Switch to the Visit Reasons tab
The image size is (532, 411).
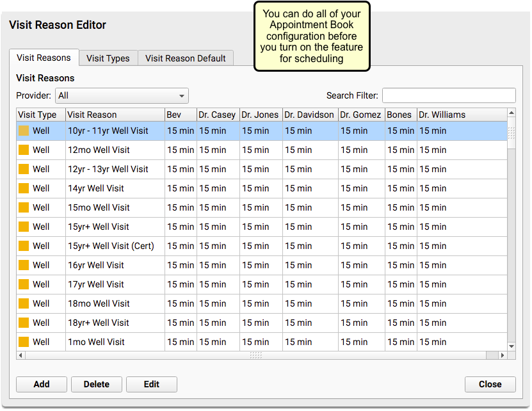pos(44,58)
